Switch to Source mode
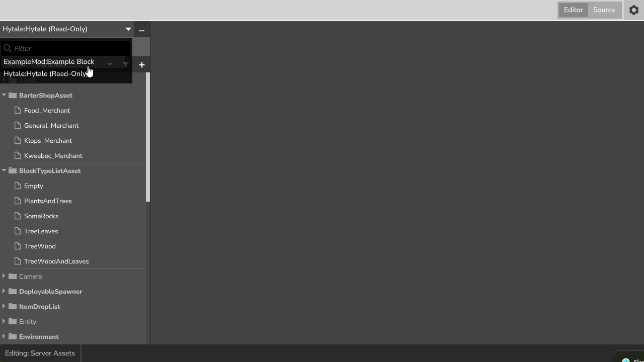This screenshot has width=644, height=362. pos(604,10)
